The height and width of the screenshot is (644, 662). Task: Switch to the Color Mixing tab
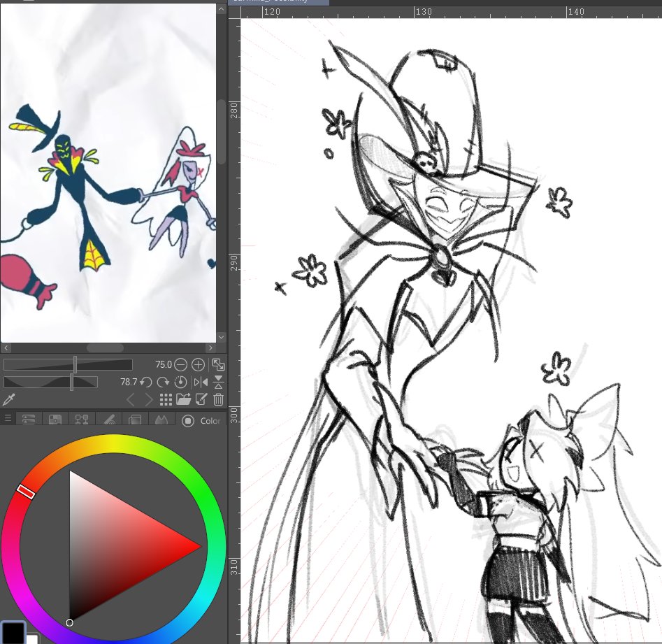[x=161, y=419]
